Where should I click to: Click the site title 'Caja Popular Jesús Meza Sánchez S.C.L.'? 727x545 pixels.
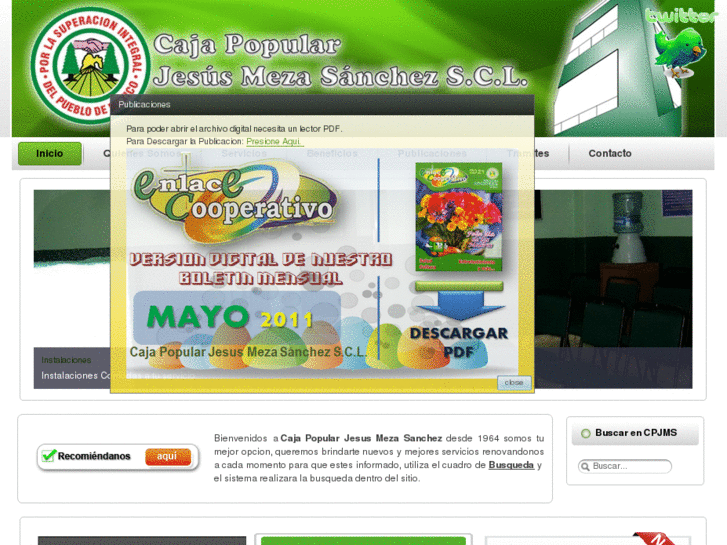coord(340,60)
